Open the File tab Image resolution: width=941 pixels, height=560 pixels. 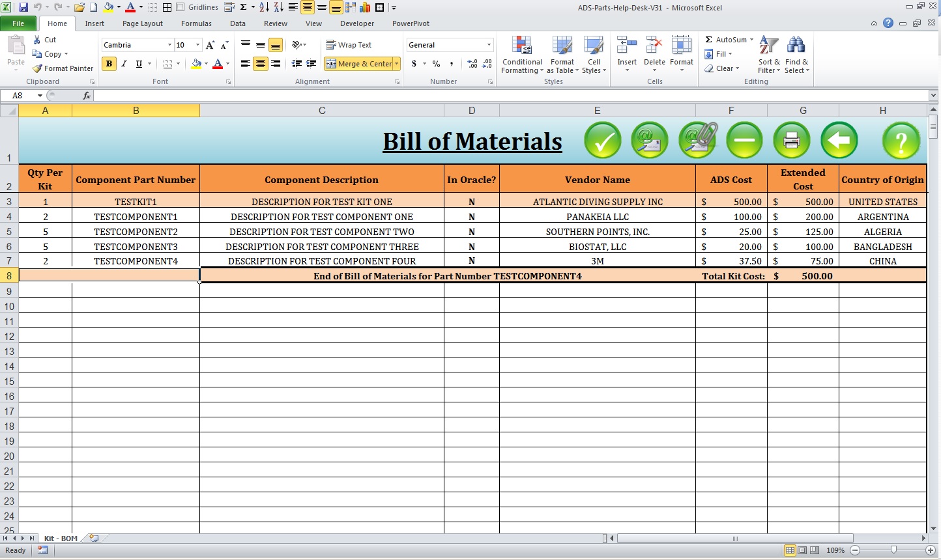pos(18,23)
